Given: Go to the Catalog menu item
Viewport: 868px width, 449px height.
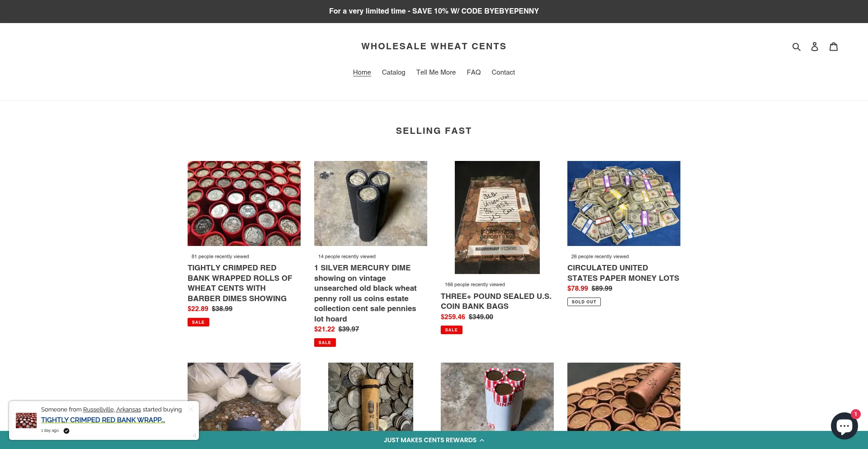Looking at the screenshot, I should (393, 72).
